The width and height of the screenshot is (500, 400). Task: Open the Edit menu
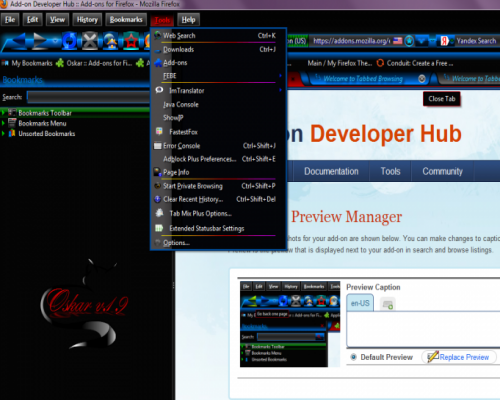[32, 20]
